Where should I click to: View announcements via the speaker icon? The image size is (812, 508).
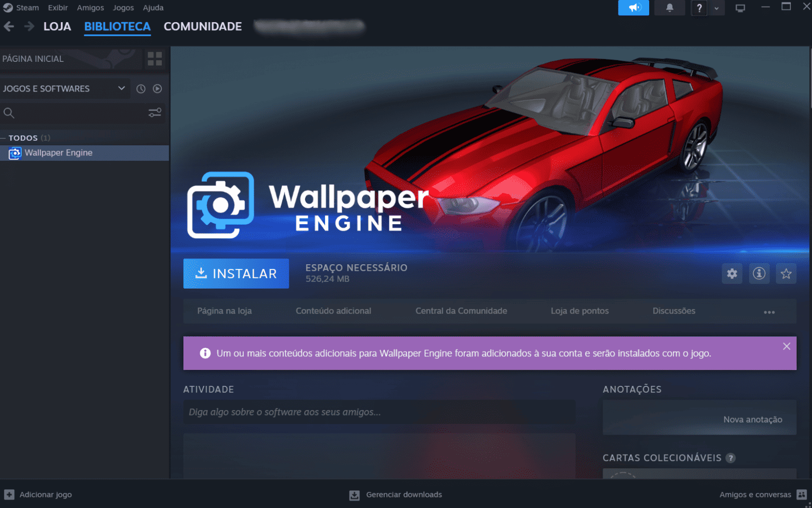(x=633, y=7)
